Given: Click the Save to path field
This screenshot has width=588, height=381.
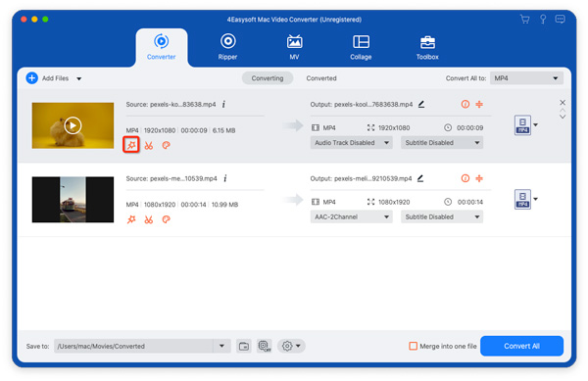Looking at the screenshot, I should point(133,346).
